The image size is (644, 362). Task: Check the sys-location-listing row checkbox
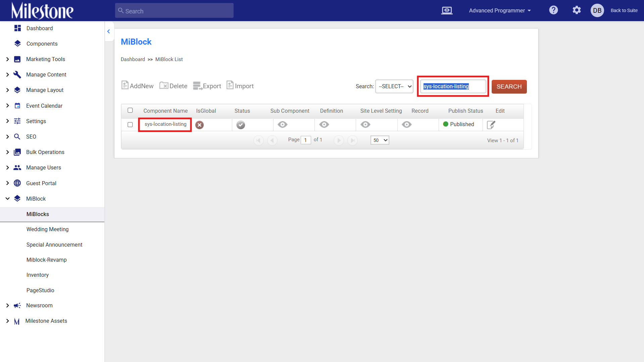pyautogui.click(x=130, y=124)
